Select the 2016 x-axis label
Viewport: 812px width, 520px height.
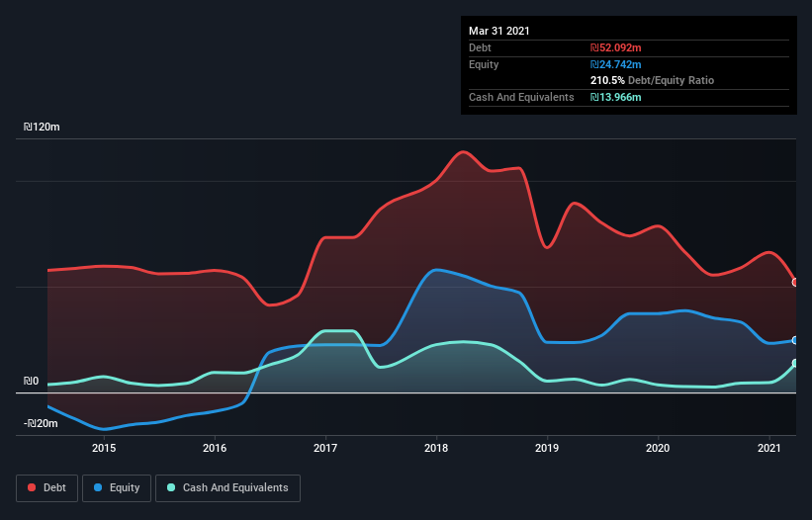pyautogui.click(x=215, y=448)
